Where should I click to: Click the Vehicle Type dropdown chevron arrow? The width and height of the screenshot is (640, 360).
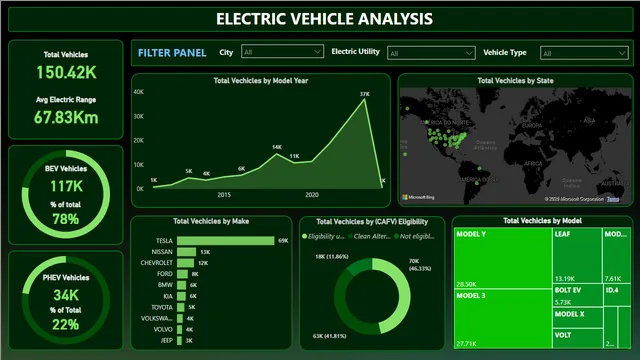click(x=622, y=53)
